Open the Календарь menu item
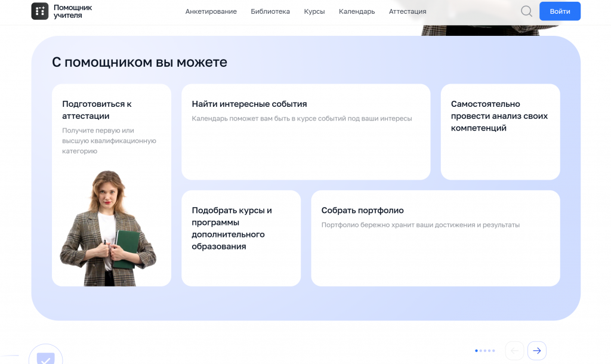Screen dimensions: 611x364 [x=357, y=11]
